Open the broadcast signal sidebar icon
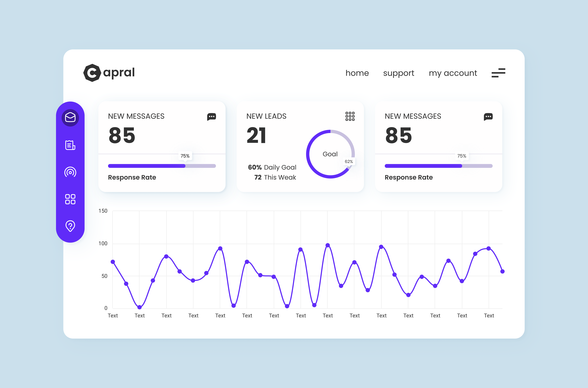The image size is (588, 388). pyautogui.click(x=70, y=172)
